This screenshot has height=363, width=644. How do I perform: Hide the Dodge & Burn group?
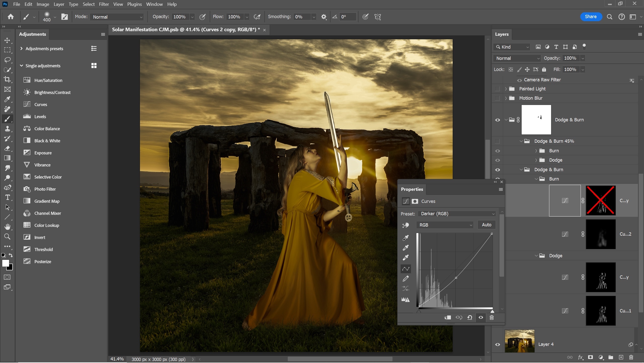[497, 120]
